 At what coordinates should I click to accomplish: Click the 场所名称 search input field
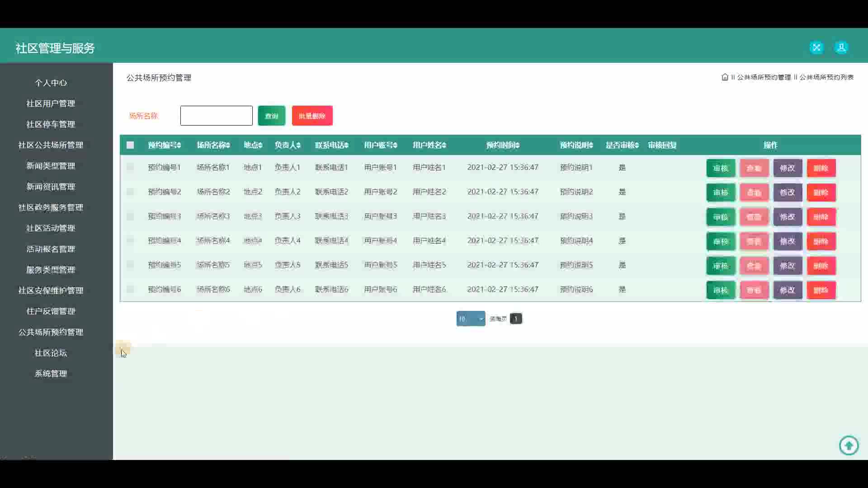216,116
